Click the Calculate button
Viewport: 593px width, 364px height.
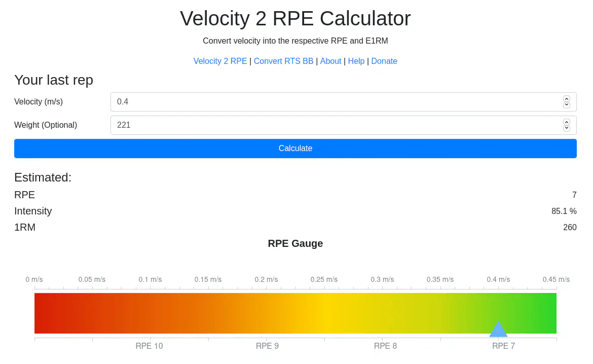coord(295,148)
